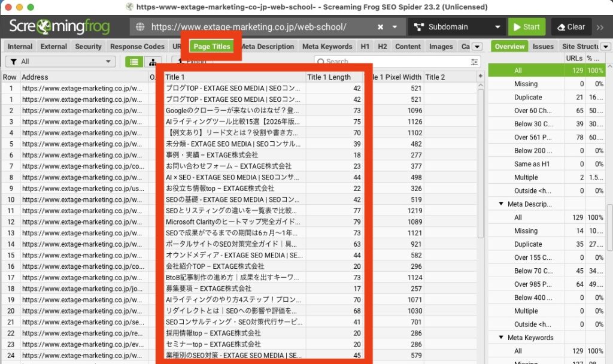Select Over 155 Characters meta description row
Viewport: 613px width, 364px height.
[x=546, y=257]
